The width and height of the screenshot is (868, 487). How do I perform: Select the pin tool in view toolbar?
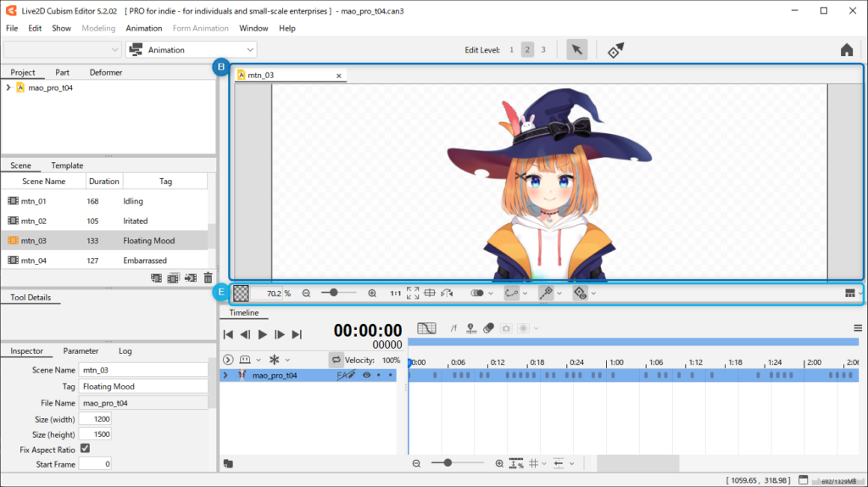[546, 293]
